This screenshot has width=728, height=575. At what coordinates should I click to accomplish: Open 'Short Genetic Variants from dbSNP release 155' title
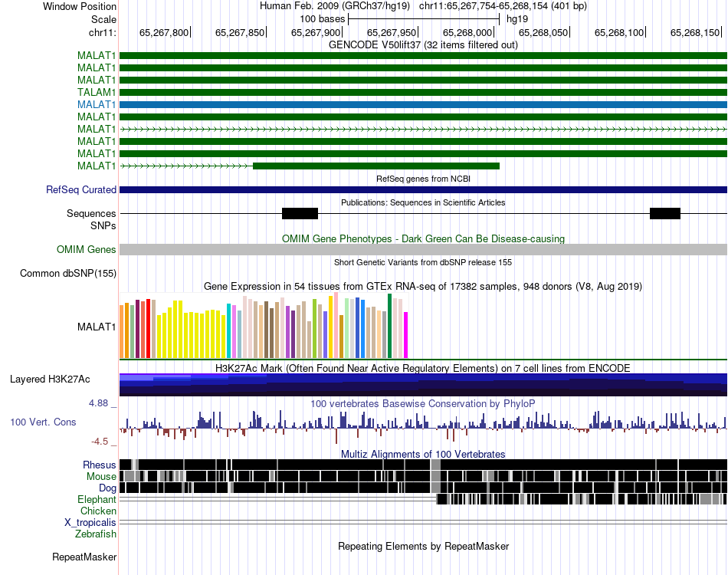tap(423, 262)
